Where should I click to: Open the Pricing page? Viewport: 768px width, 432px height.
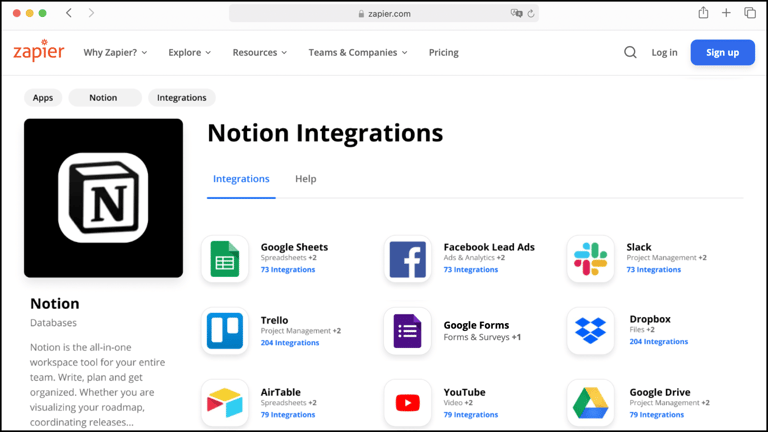point(444,52)
